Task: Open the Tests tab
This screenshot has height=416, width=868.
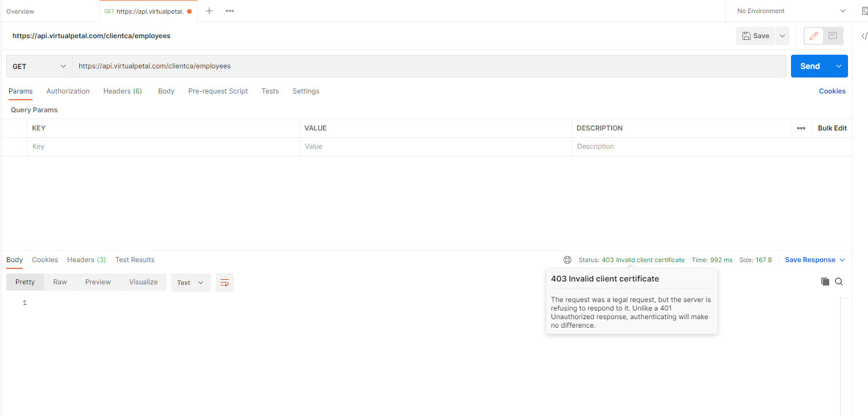Action: (x=270, y=91)
